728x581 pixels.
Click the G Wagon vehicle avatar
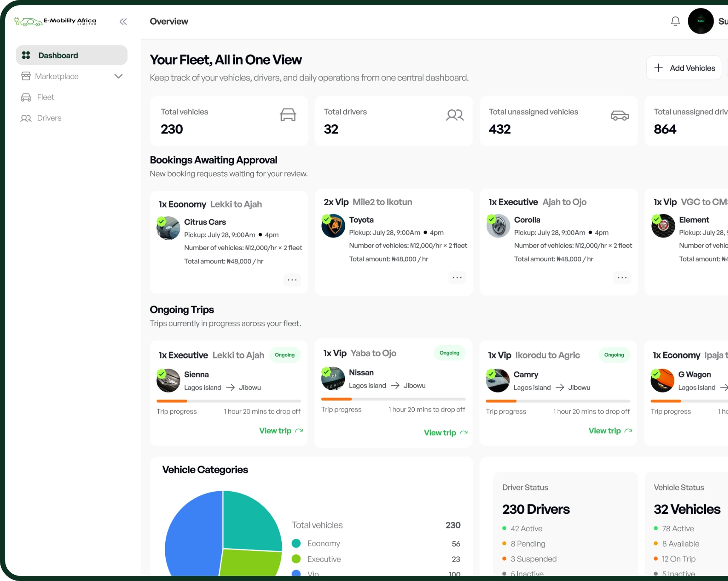pyautogui.click(x=662, y=381)
